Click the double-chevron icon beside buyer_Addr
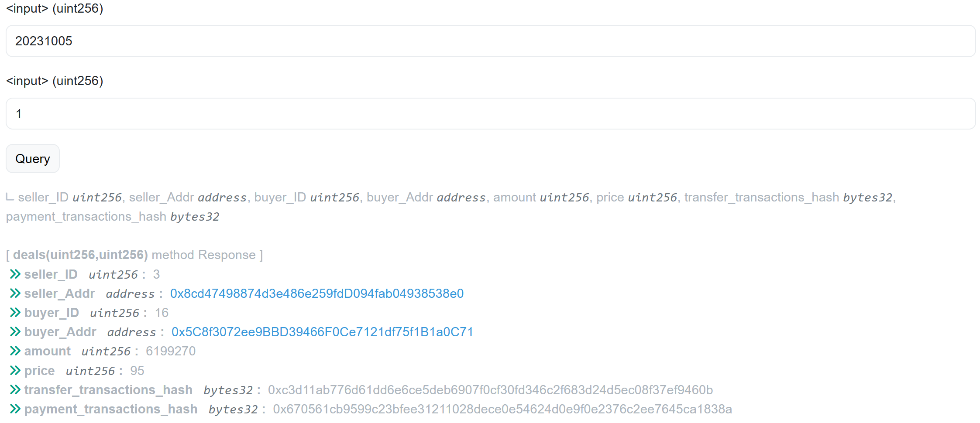The width and height of the screenshot is (980, 423). (x=15, y=332)
